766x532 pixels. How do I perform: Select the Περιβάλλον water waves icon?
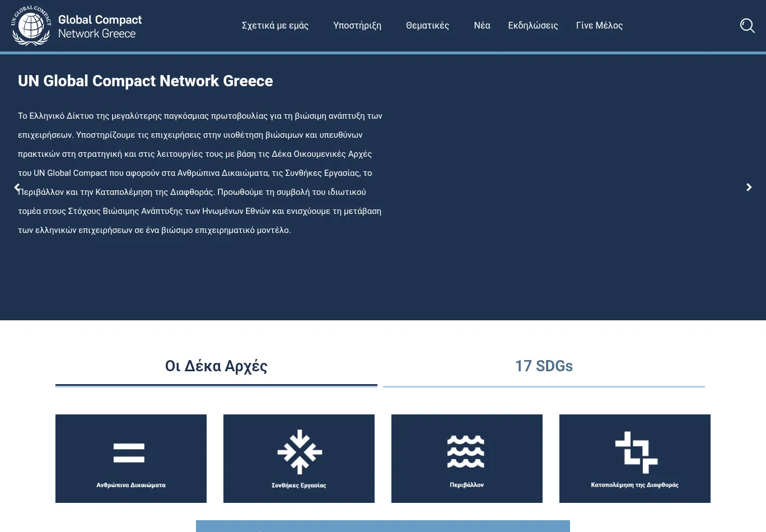(466, 452)
